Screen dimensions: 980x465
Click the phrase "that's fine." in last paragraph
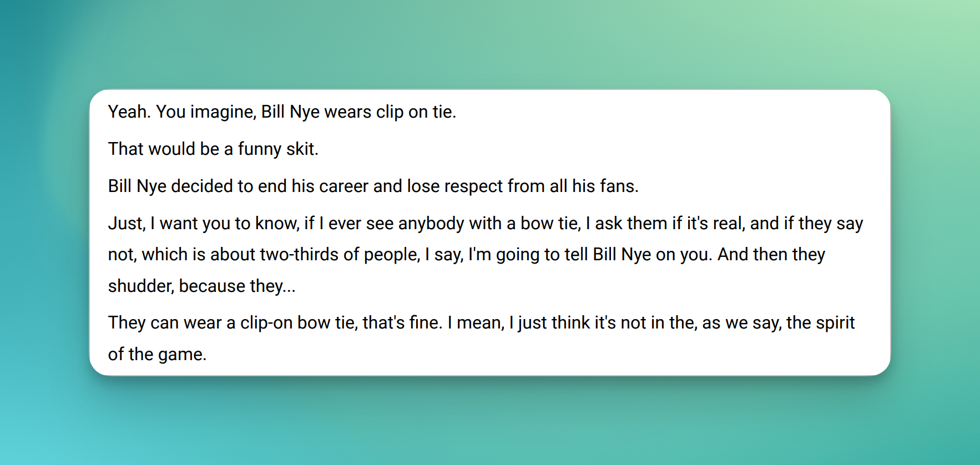pos(402,323)
